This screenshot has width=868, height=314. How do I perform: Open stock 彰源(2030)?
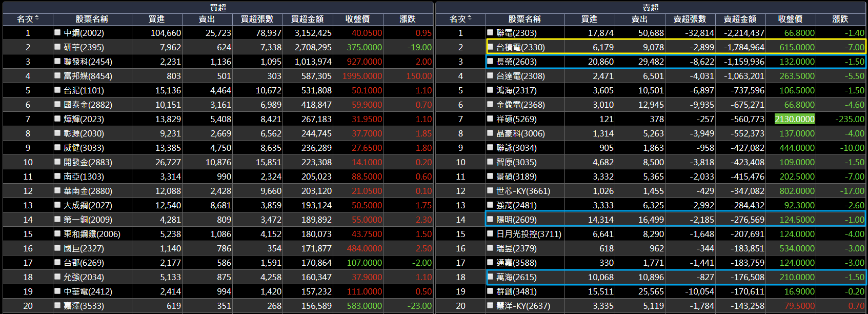click(x=84, y=133)
